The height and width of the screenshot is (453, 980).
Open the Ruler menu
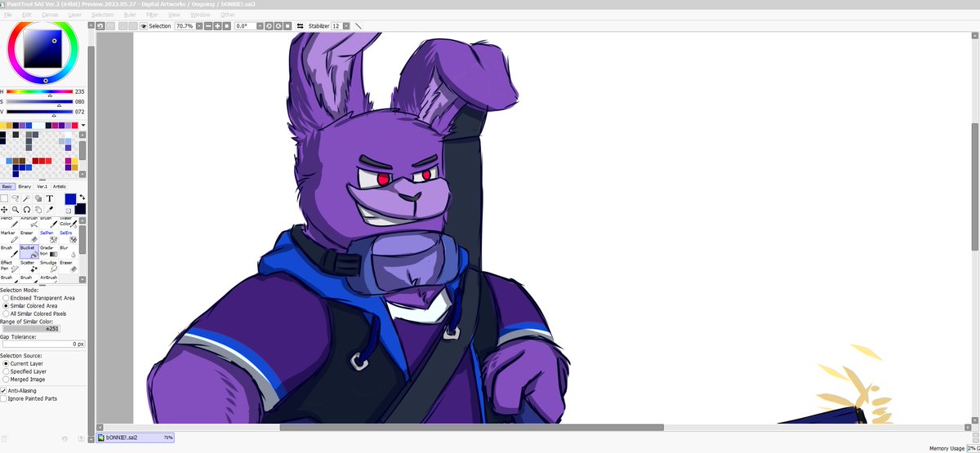tap(130, 15)
